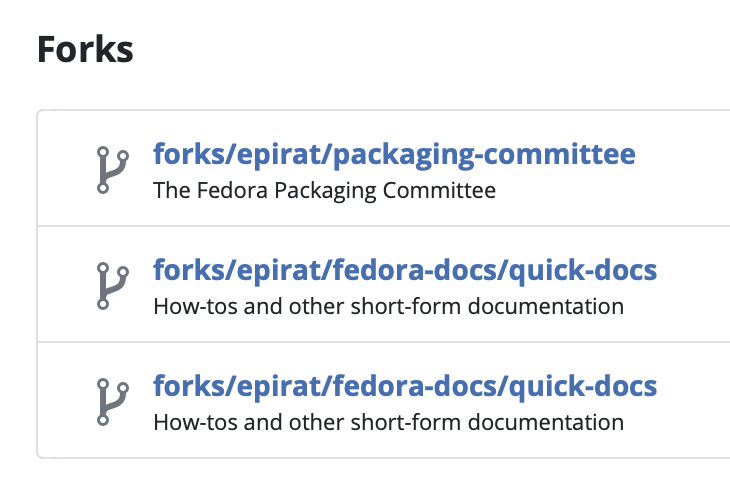This screenshot has height=504, width=730.
Task: Open the first forks/epirat/fedora-docs/quick-docs link
Action: tap(405, 271)
